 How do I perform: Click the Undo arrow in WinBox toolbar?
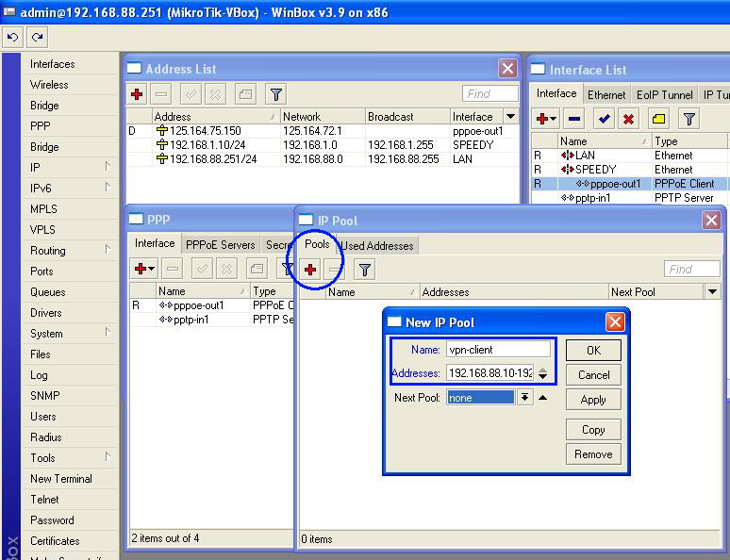tap(13, 38)
